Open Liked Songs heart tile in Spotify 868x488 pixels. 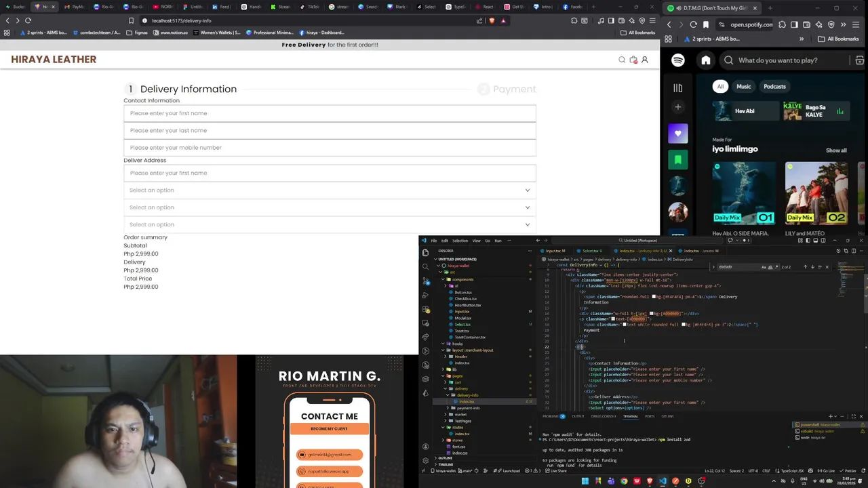tap(677, 134)
